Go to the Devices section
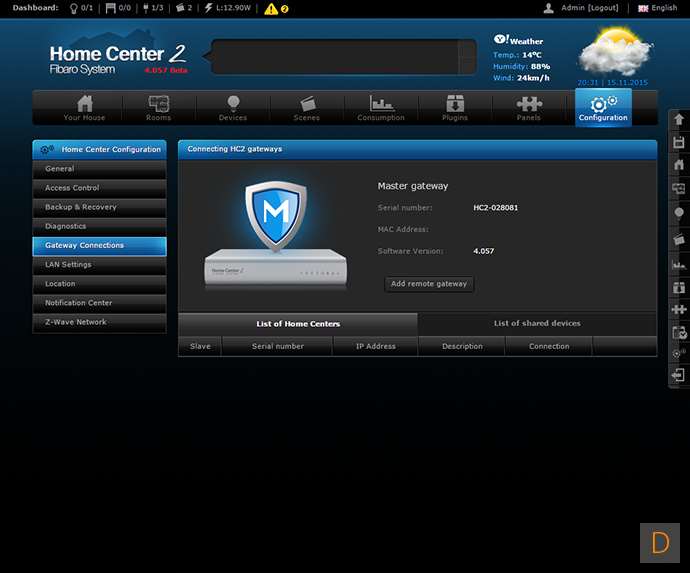 point(233,108)
